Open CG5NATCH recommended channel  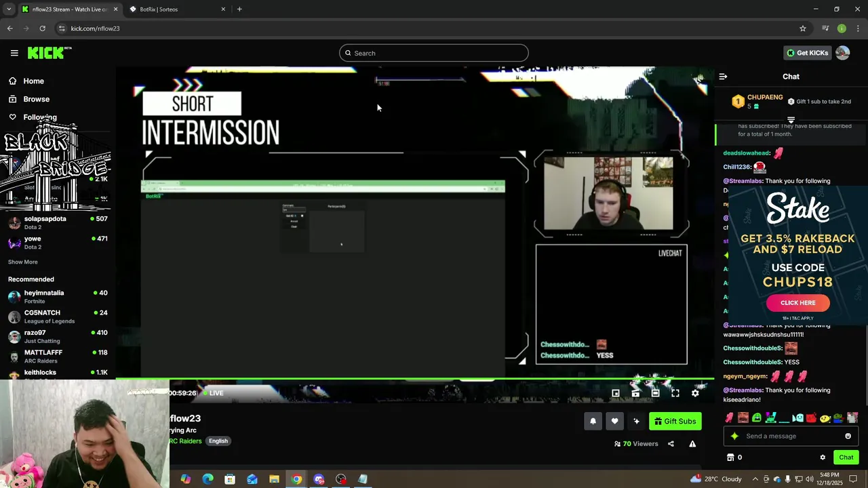[x=58, y=317]
